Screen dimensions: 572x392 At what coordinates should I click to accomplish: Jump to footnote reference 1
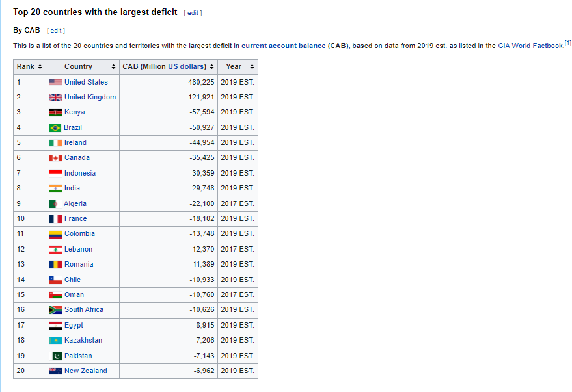pos(567,43)
